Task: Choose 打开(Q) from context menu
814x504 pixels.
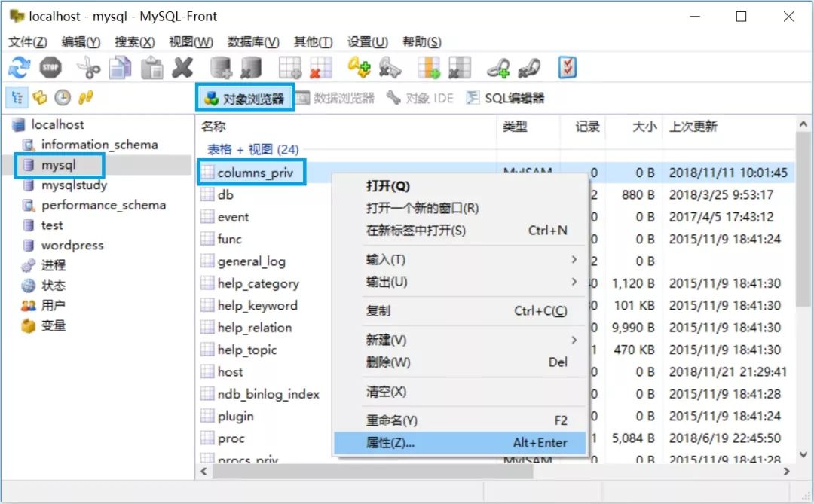Action: tap(460, 186)
